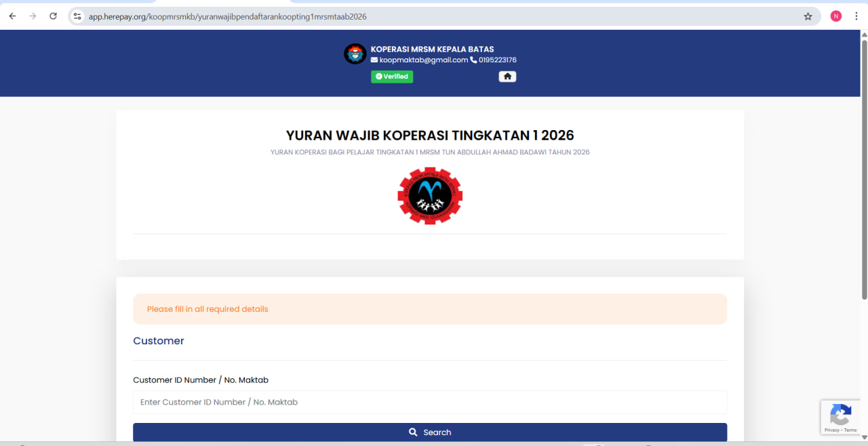Screen dimensions: 868x446
Task: Bookmark this page with the star icon
Action: point(808,16)
